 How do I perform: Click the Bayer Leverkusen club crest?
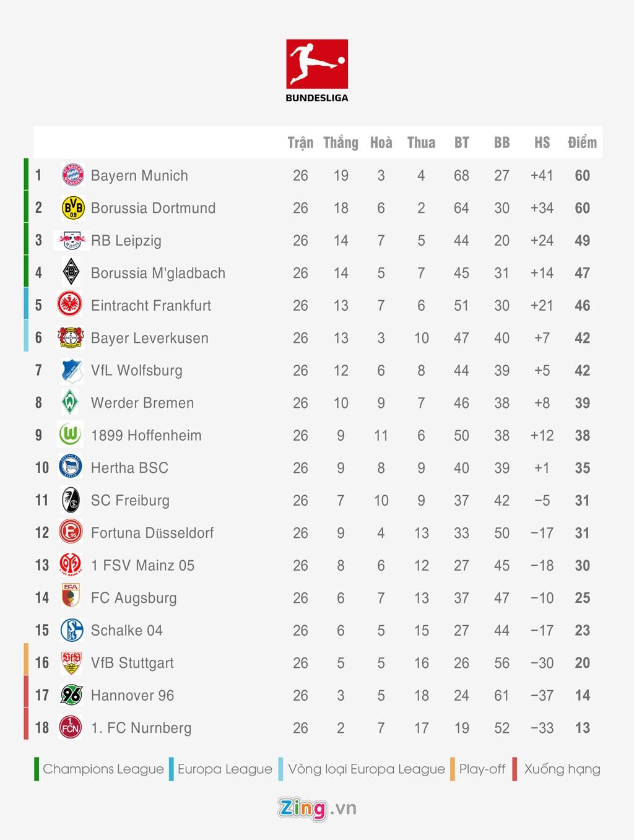click(71, 338)
